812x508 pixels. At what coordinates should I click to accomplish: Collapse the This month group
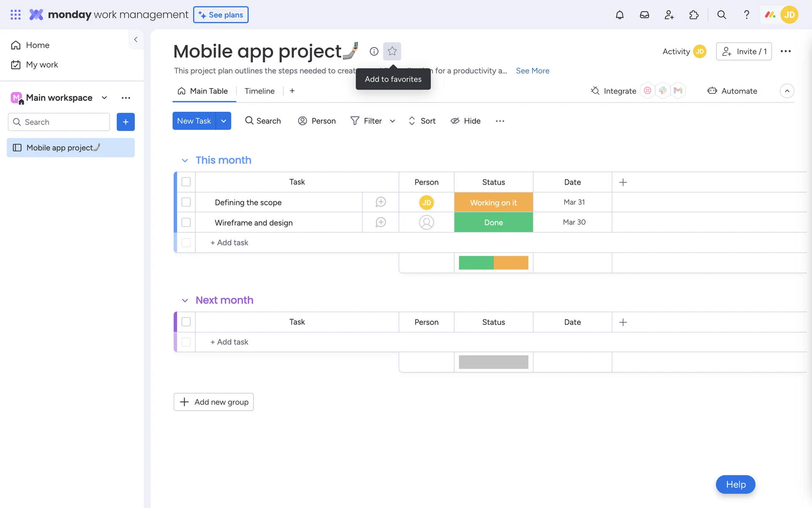point(185,160)
